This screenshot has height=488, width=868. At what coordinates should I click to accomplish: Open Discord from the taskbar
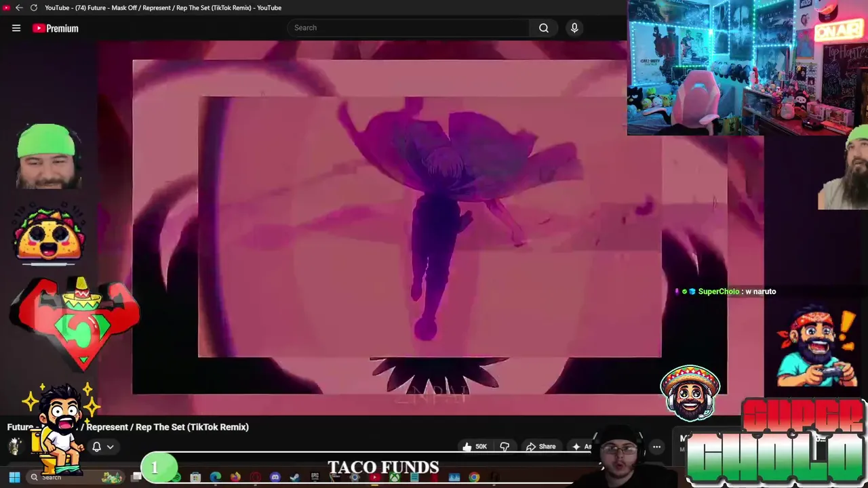pyautogui.click(x=275, y=477)
